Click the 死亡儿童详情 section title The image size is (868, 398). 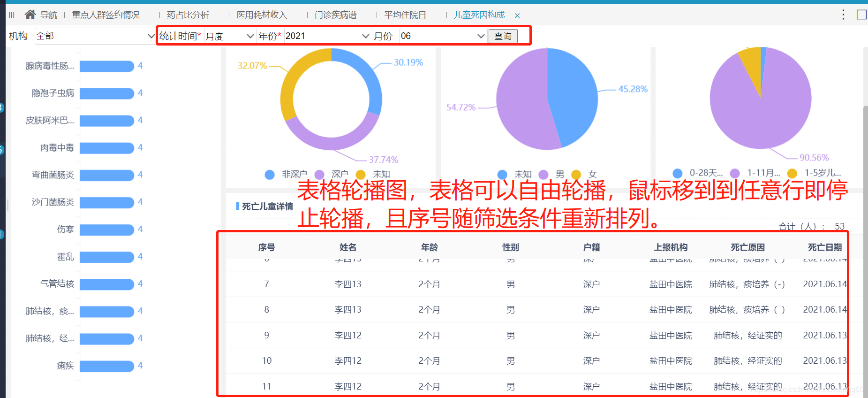pyautogui.click(x=267, y=207)
